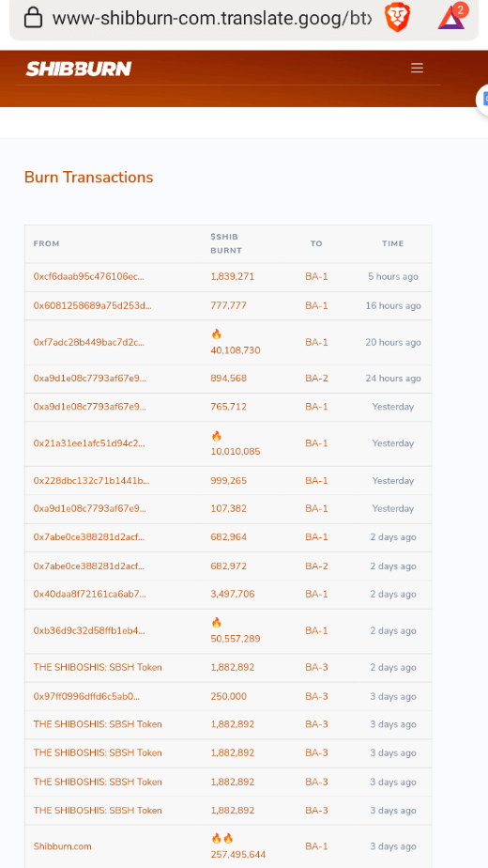The height and width of the screenshot is (868, 488).
Task: Click the 682,964 burn amount
Action: [228, 537]
